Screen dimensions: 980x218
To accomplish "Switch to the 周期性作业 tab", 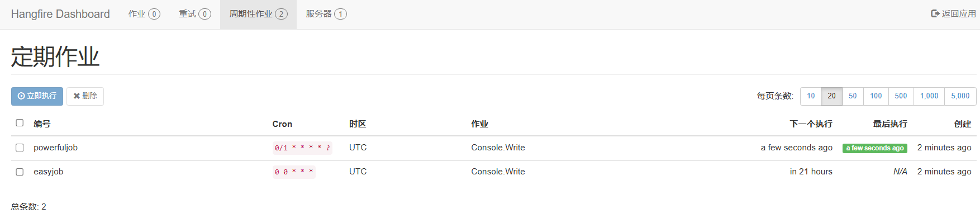I will pos(258,14).
